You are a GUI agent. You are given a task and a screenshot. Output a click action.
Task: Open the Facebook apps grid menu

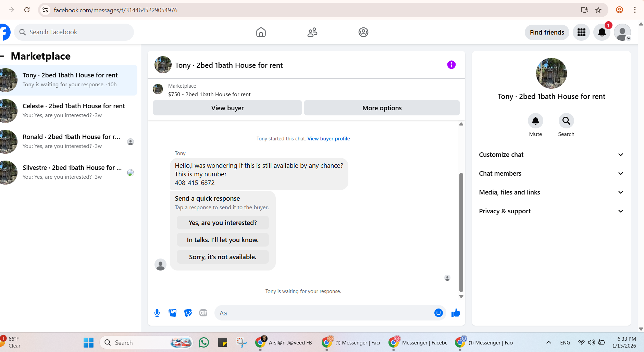[581, 32]
